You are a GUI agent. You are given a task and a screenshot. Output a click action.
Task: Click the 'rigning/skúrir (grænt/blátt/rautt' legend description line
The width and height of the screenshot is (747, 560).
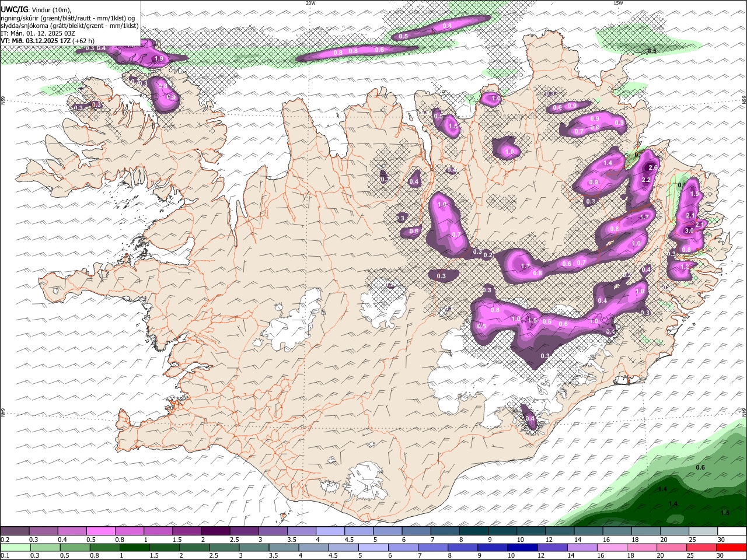(x=68, y=17)
